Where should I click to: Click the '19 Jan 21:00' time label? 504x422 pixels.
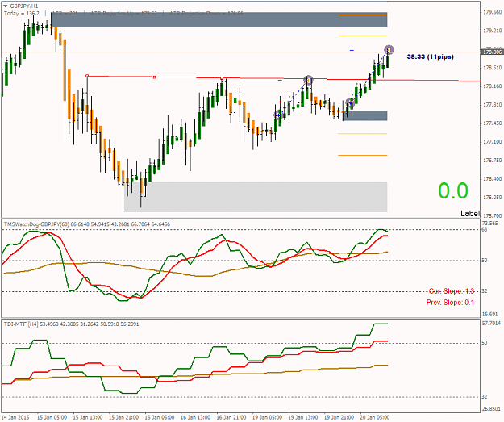pyautogui.click(x=339, y=417)
